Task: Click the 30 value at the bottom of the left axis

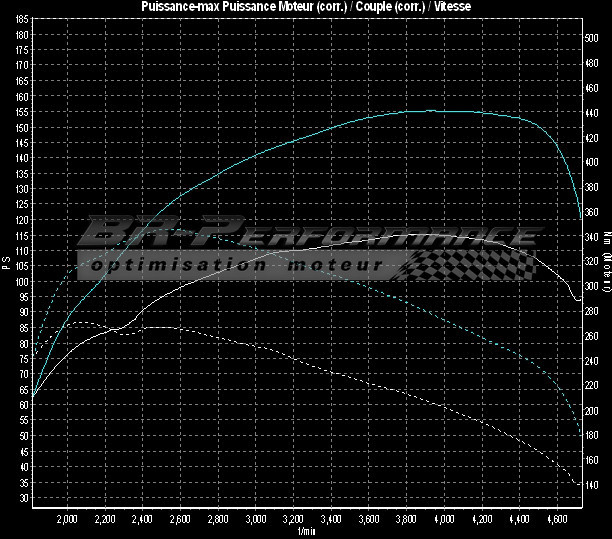Action: [x=24, y=497]
